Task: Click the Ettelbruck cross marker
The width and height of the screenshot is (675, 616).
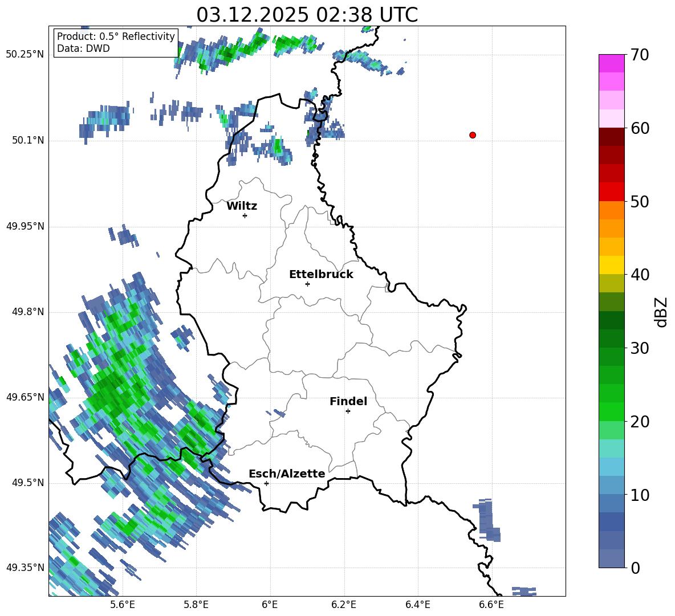Action: pos(307,284)
